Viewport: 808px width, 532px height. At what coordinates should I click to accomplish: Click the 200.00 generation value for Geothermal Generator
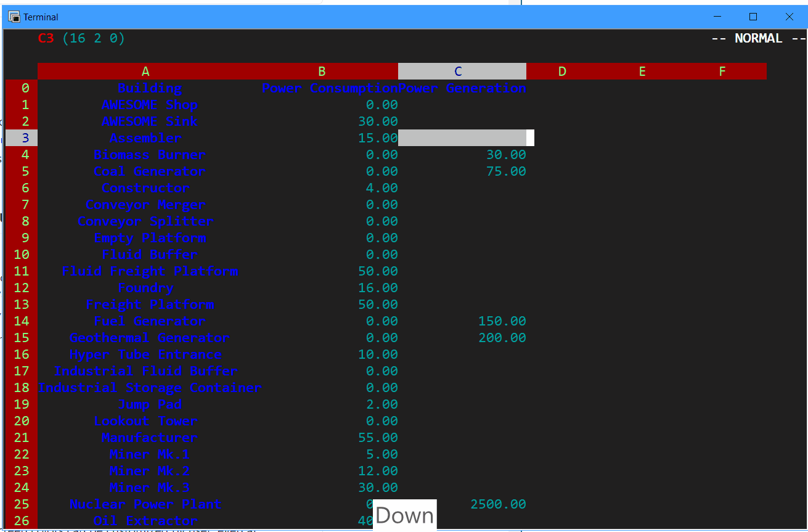point(502,338)
